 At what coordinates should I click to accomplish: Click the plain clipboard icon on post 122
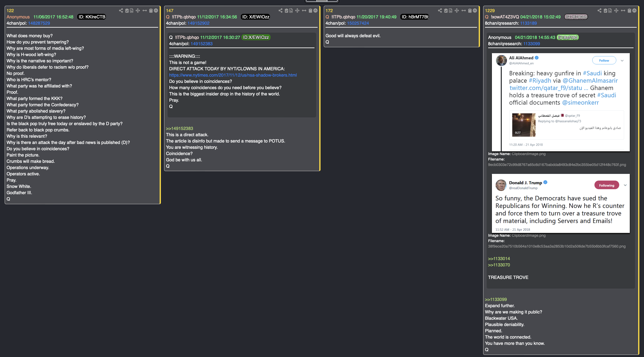(151, 10)
